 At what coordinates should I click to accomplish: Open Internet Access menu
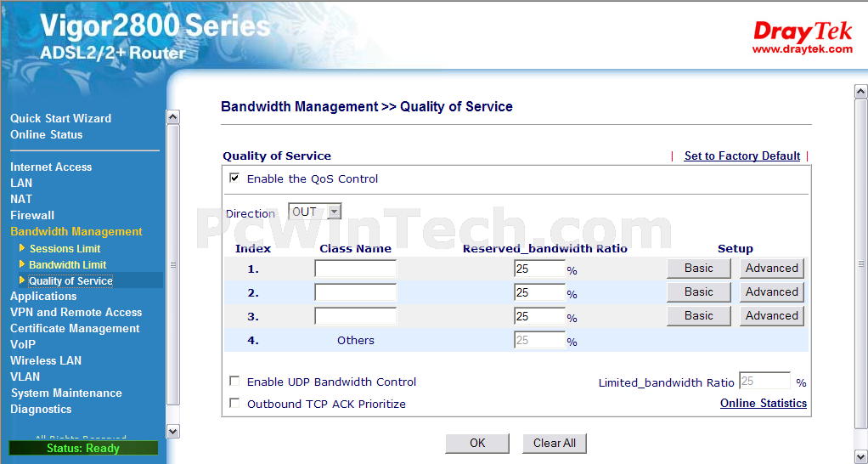(x=51, y=167)
